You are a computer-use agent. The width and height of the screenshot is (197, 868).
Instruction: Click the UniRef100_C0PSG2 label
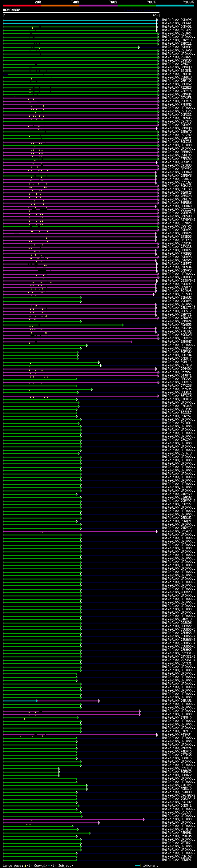177,115
